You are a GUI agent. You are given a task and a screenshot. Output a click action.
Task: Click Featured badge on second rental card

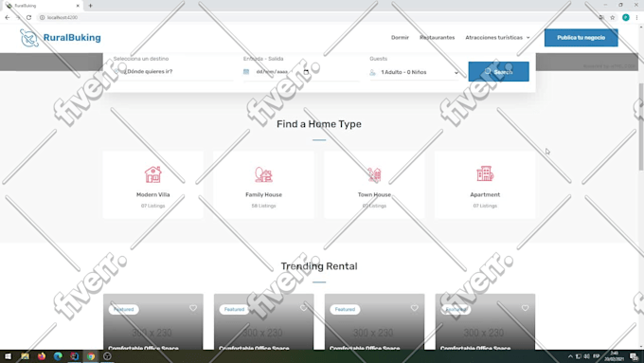[234, 309]
